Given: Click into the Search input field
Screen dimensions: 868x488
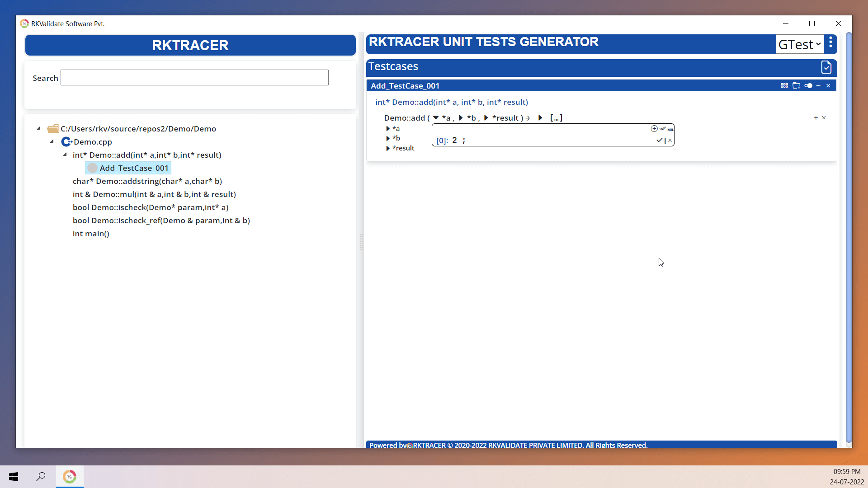Looking at the screenshot, I should click(x=194, y=78).
